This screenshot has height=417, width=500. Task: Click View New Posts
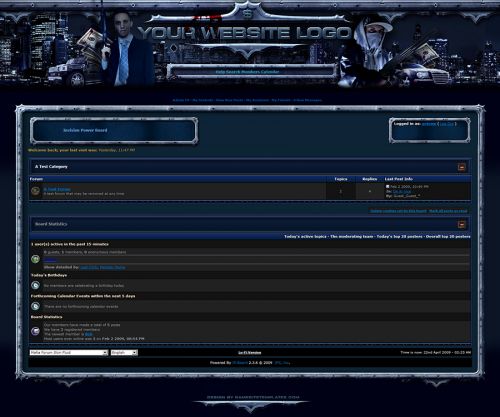[229, 100]
